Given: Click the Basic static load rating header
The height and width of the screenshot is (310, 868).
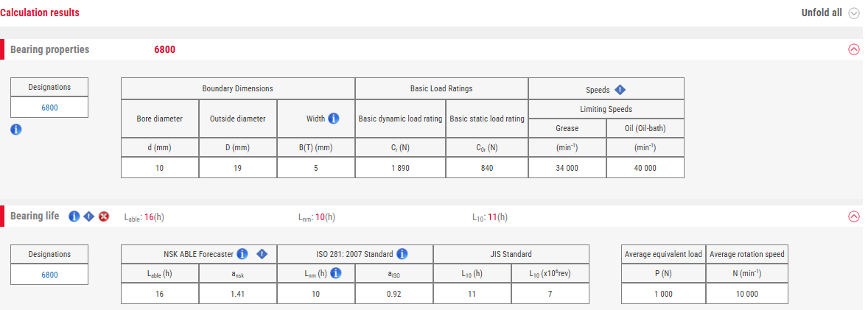Looking at the screenshot, I should click(x=487, y=119).
